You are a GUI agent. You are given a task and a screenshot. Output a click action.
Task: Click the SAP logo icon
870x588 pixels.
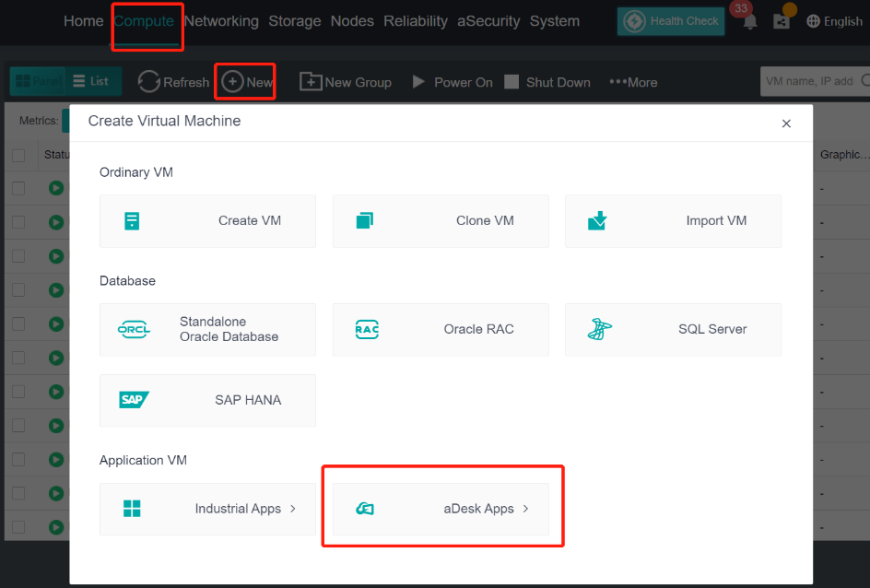tap(134, 399)
